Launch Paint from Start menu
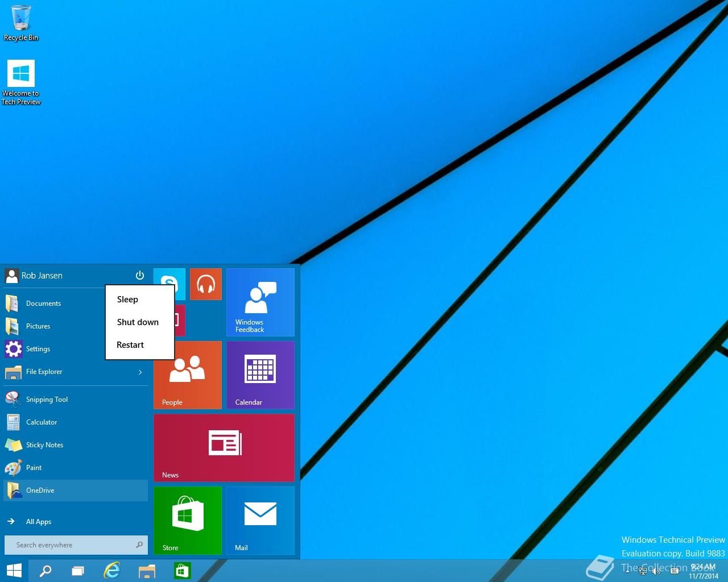Screen dimensions: 728x582 76,468
